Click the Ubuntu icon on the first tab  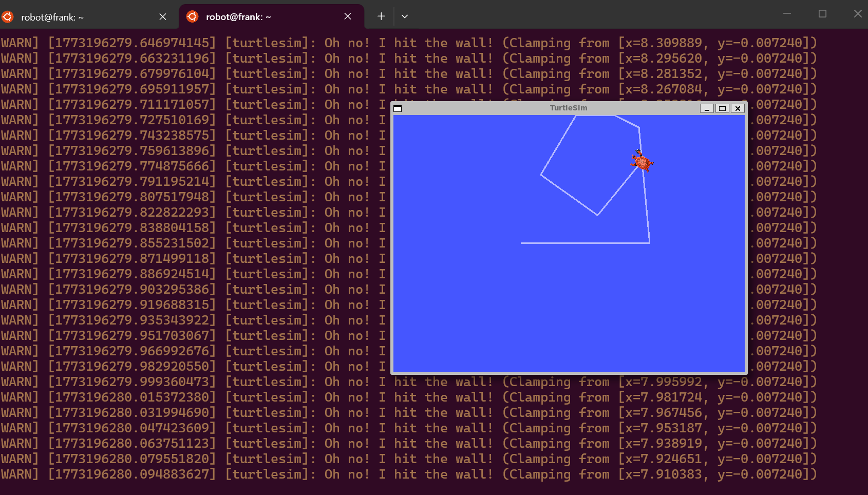(8, 17)
